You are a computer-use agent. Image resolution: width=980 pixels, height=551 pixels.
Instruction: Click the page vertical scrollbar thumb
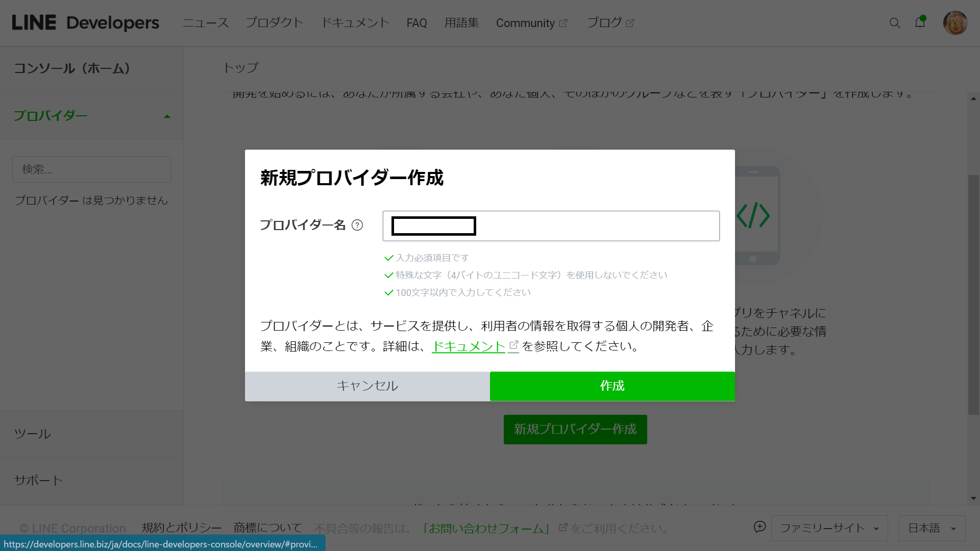(x=973, y=294)
